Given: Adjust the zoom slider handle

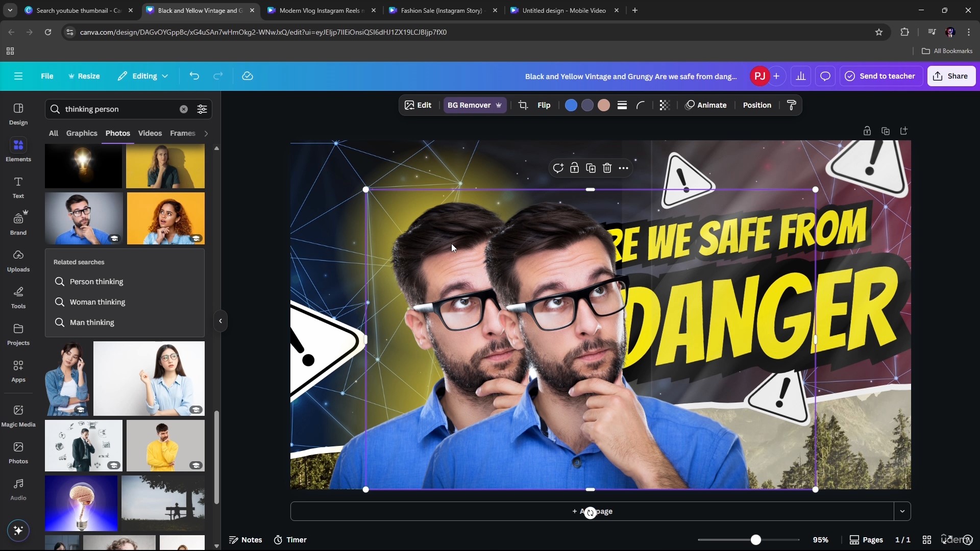Looking at the screenshot, I should point(756,540).
